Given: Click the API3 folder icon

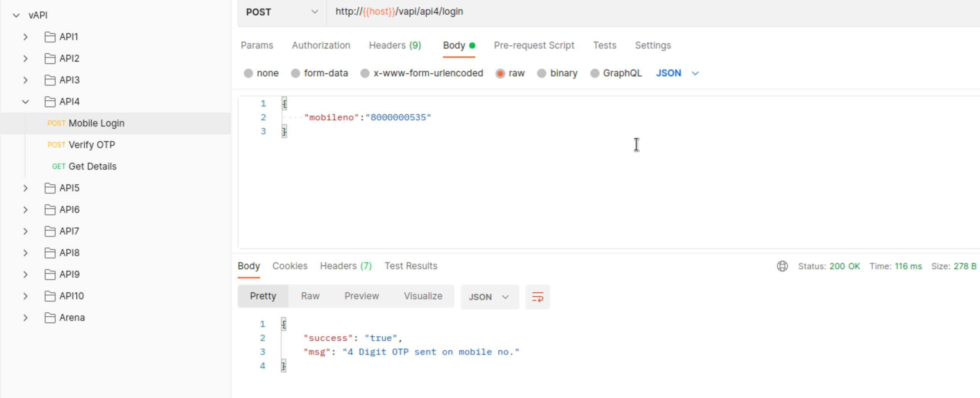Looking at the screenshot, I should point(50,80).
